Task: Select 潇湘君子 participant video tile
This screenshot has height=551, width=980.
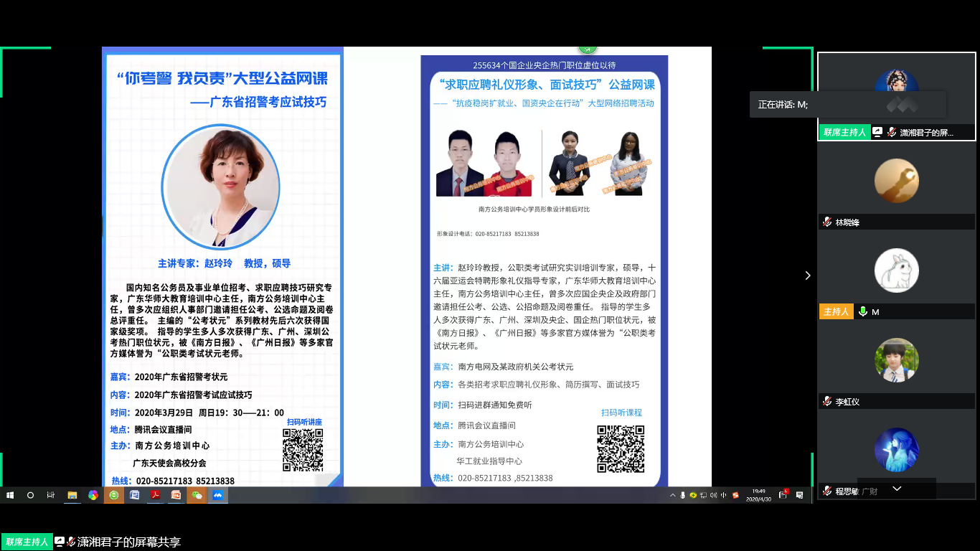Action: pyautogui.click(x=897, y=96)
